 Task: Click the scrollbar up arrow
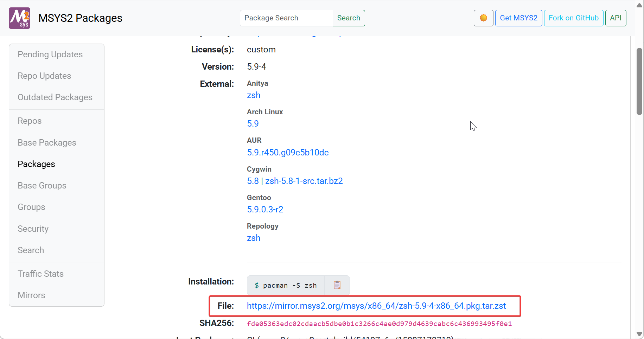pyautogui.click(x=639, y=5)
